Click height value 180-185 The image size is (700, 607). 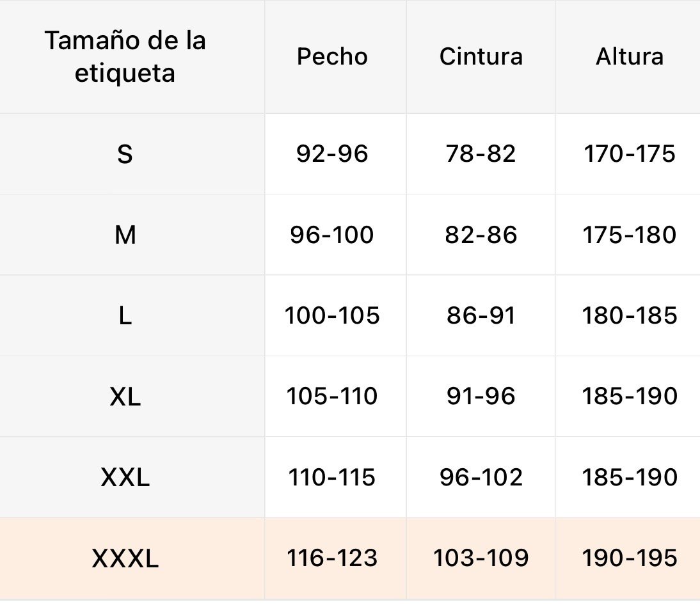point(630,316)
